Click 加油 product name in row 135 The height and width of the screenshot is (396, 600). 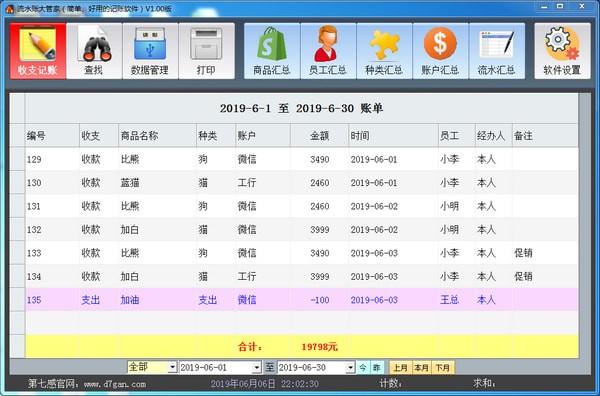tap(130, 300)
